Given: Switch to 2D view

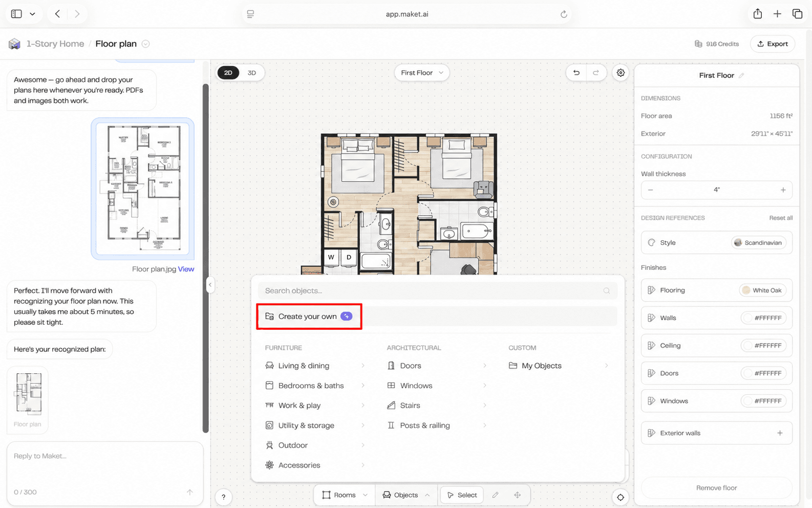Looking at the screenshot, I should coord(228,73).
